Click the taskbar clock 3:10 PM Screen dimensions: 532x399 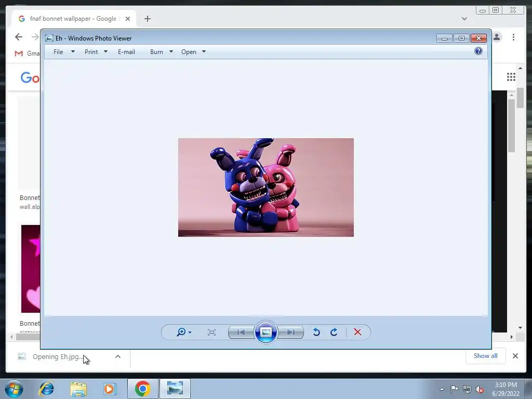tap(506, 385)
